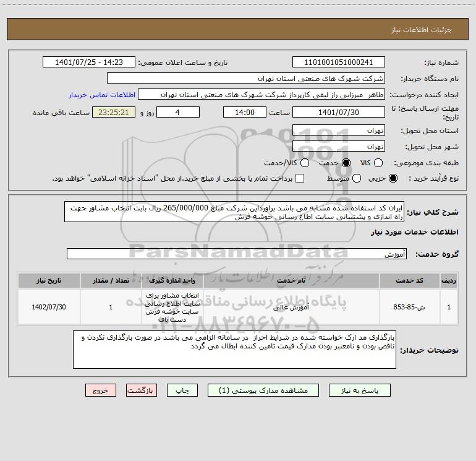
Task: Click service code cell ش-85-853
Action: point(409,308)
